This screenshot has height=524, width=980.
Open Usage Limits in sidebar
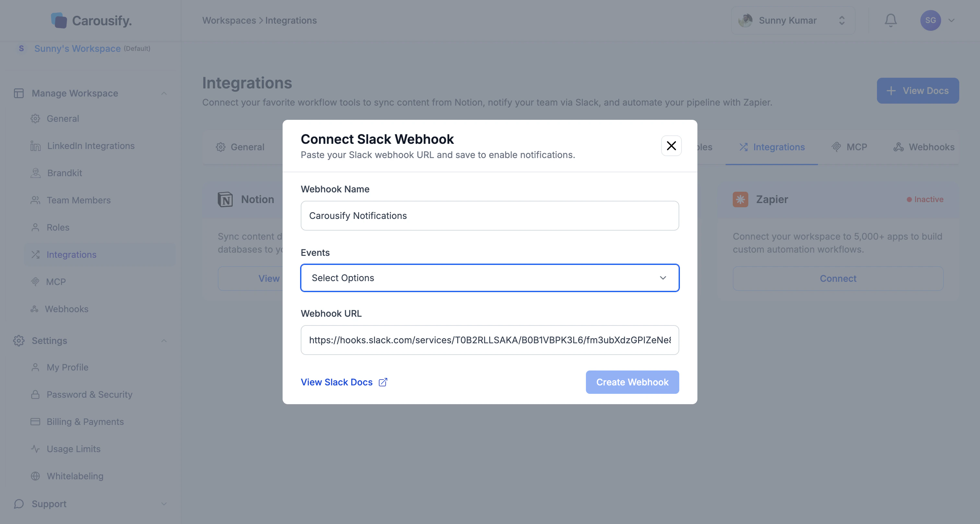[x=74, y=449]
